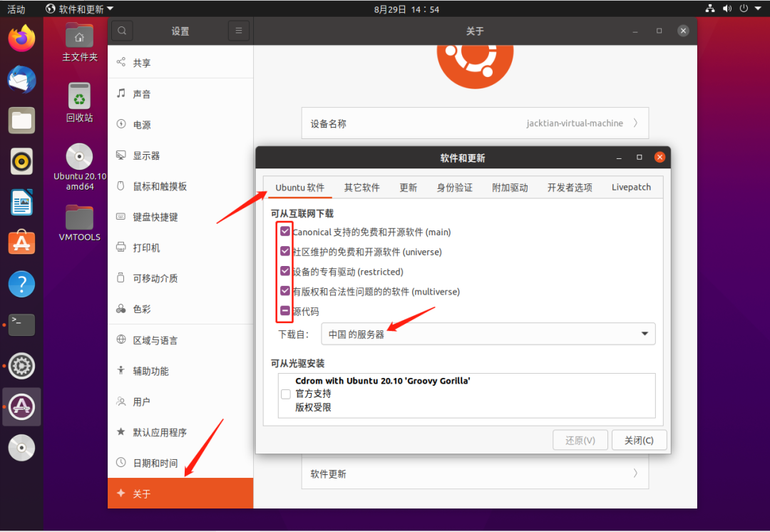Select 键盘快捷键 in Settings sidebar

tap(180, 217)
